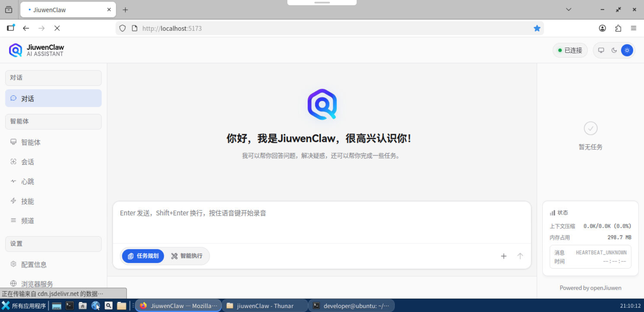Open the search magnifier taskbar icon
This screenshot has height=312, width=644.
tap(109, 306)
